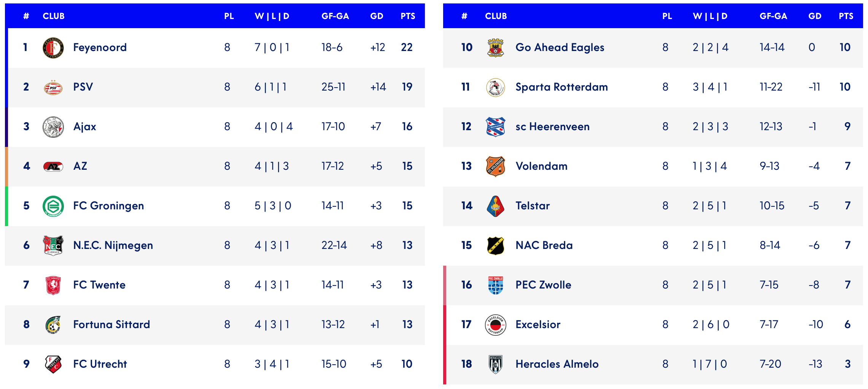Click the Ajax club crest
This screenshot has height=389, width=868.
(53, 127)
